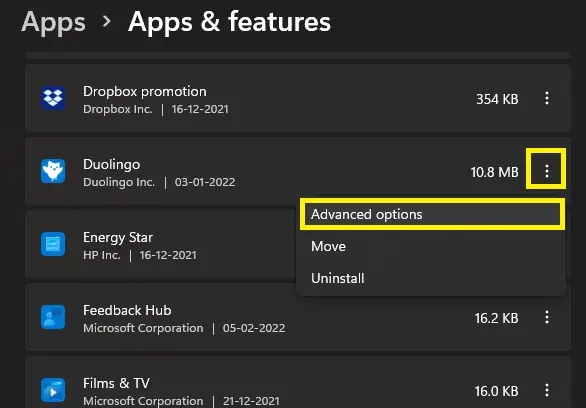Image resolution: width=586 pixels, height=408 pixels.
Task: Go back to Apps via breadcrumb
Action: click(53, 22)
